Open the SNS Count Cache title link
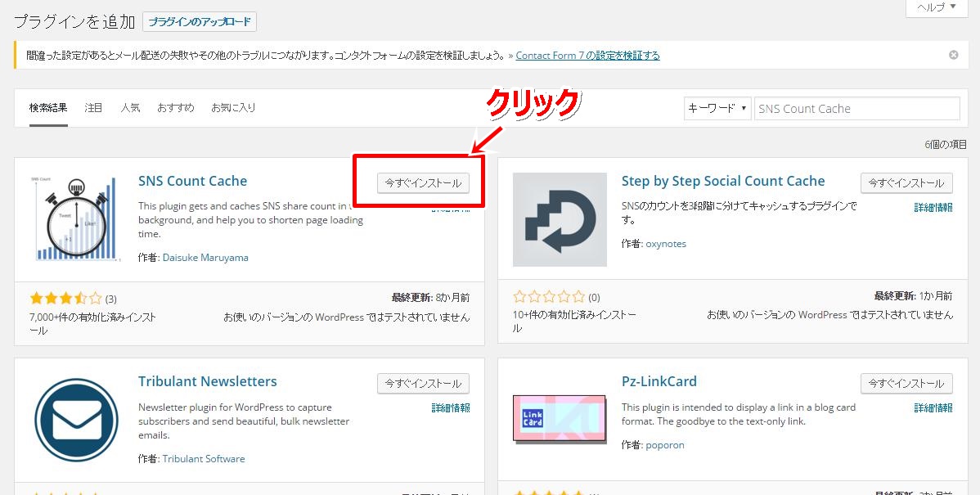The image size is (980, 495). [192, 182]
